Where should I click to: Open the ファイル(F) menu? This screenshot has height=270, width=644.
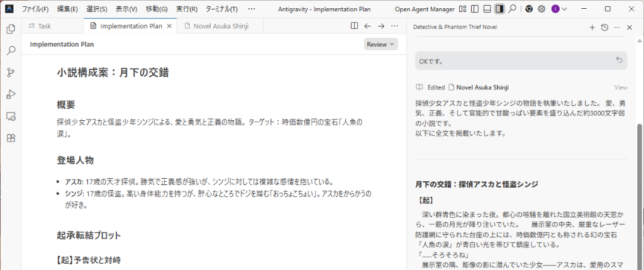tap(35, 9)
